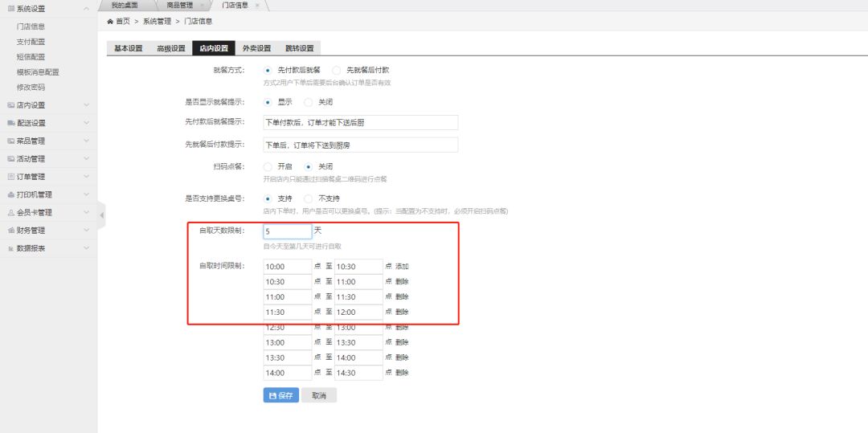Open the 店内设置 settings tab
The image size is (868, 433).
coord(214,48)
